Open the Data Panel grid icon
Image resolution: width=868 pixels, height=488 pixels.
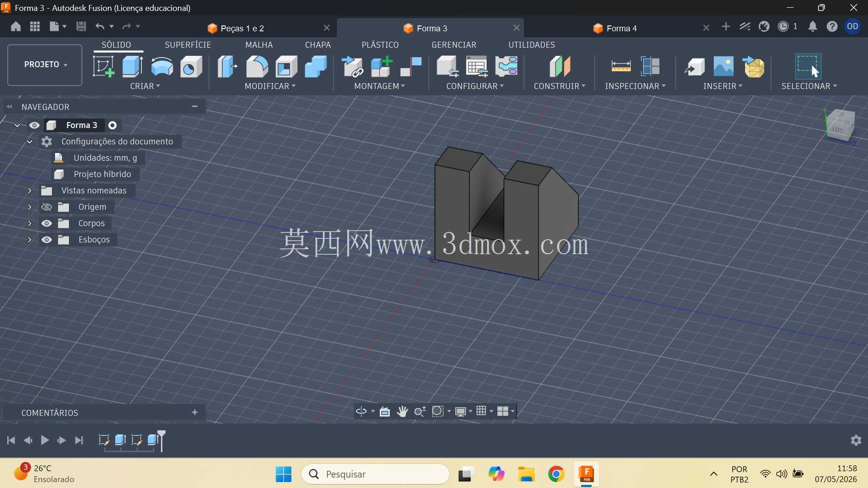(35, 26)
